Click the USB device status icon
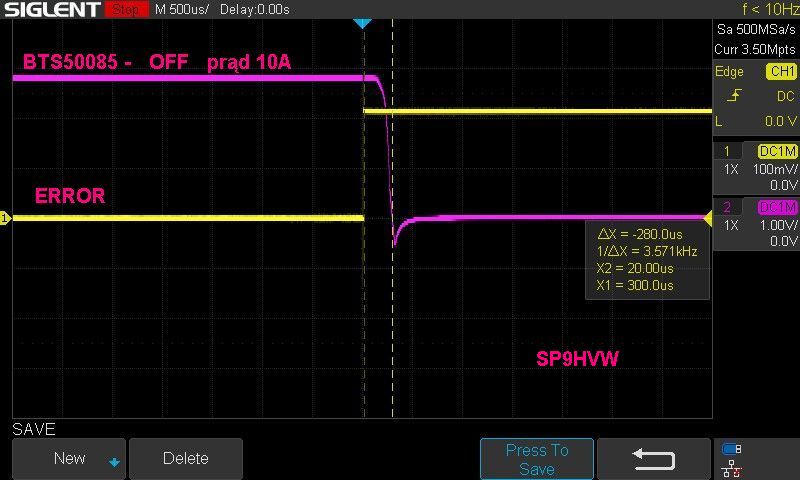 coord(732,449)
